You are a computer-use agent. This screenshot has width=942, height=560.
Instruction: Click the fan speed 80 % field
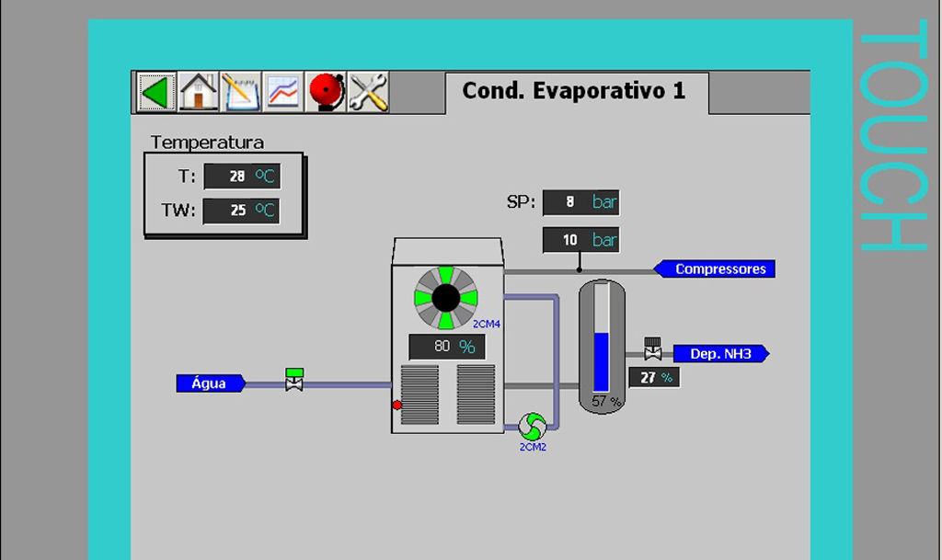coord(446,347)
